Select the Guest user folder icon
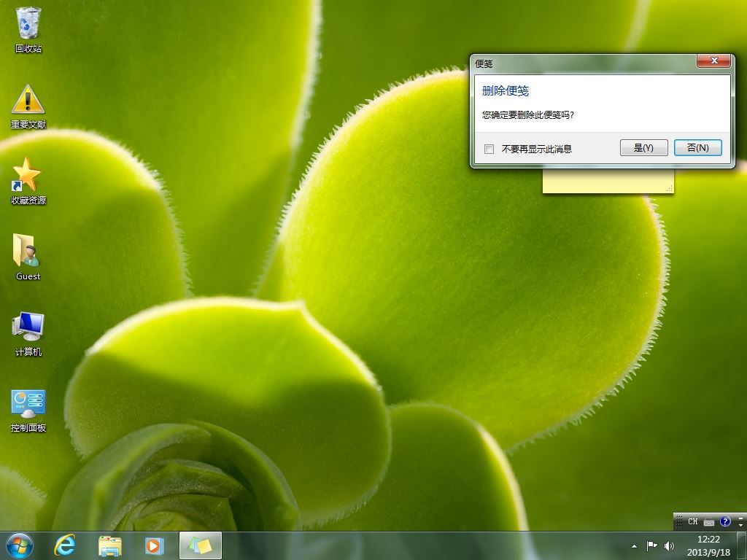Image resolution: width=747 pixels, height=560 pixels. [28, 257]
